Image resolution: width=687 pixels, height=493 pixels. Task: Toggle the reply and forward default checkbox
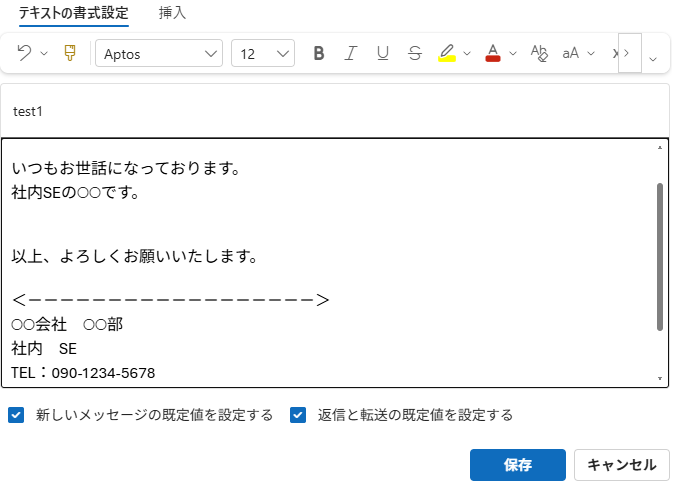coord(298,415)
